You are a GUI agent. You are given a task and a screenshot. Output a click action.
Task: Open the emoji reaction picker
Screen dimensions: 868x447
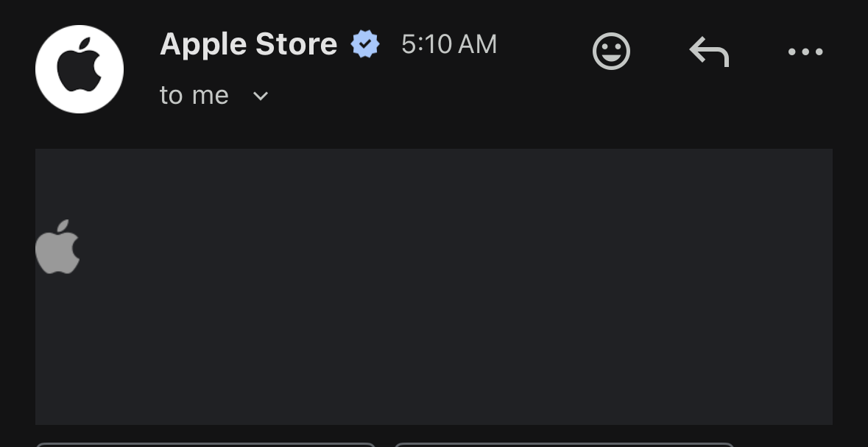[611, 52]
